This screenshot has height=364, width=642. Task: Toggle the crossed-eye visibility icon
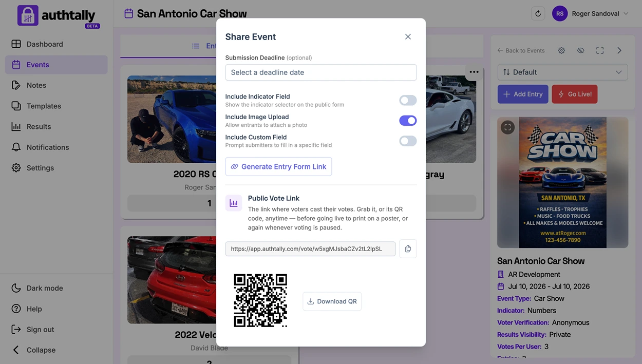(581, 50)
